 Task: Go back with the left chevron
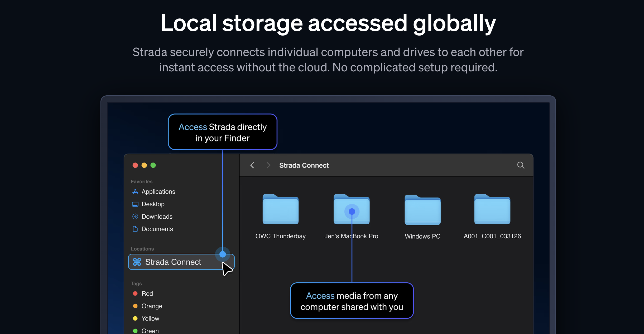(252, 165)
